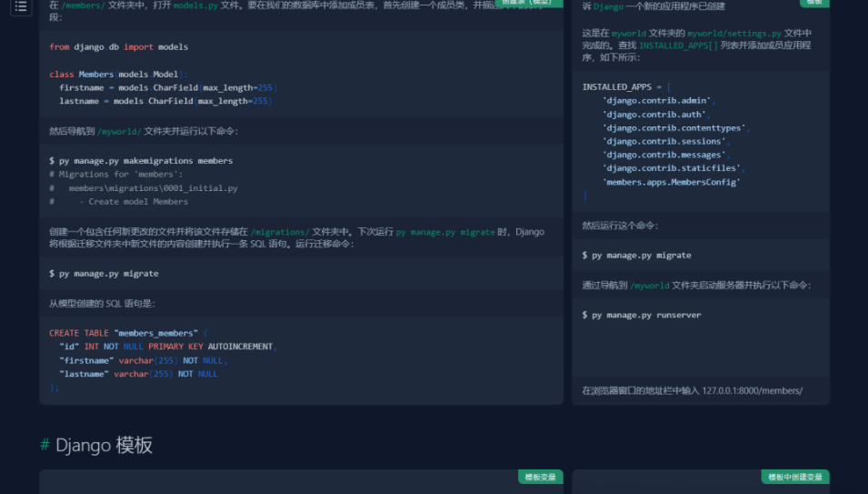Image resolution: width=868 pixels, height=494 pixels.
Task: Click the firstname = models.CharField line
Action: pyautogui.click(x=168, y=87)
